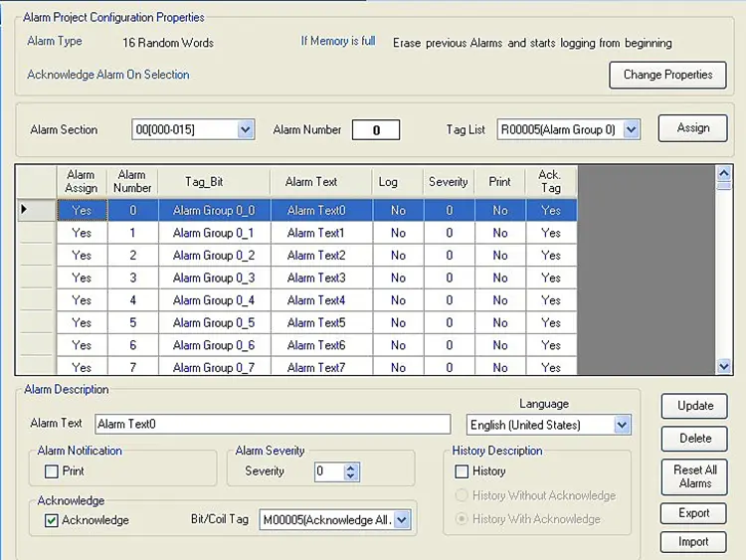746x560 pixels.
Task: Click the Import button
Action: 693,542
